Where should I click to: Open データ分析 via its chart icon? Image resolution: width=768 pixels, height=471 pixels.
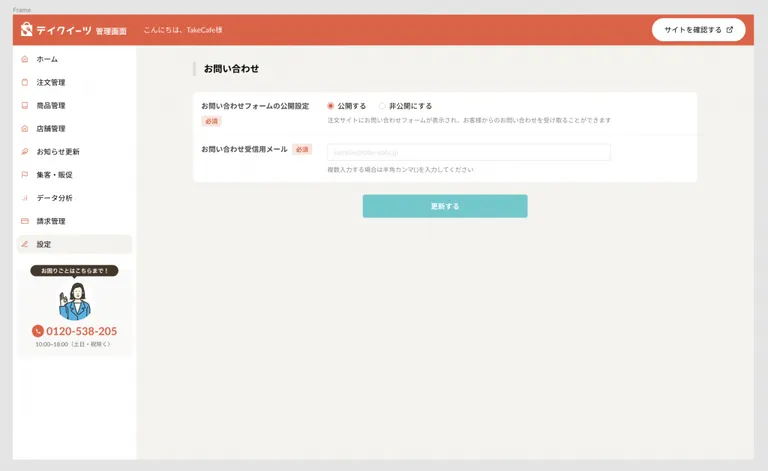tap(25, 198)
